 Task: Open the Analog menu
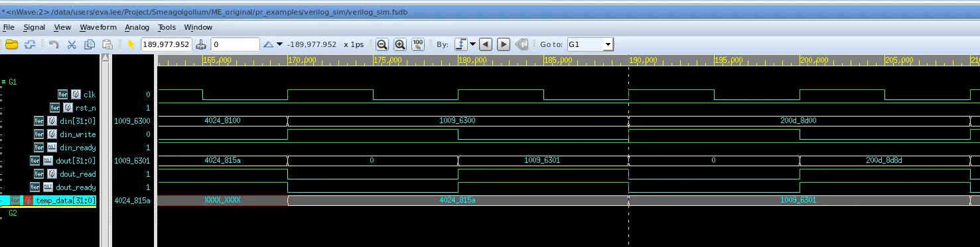(x=137, y=27)
